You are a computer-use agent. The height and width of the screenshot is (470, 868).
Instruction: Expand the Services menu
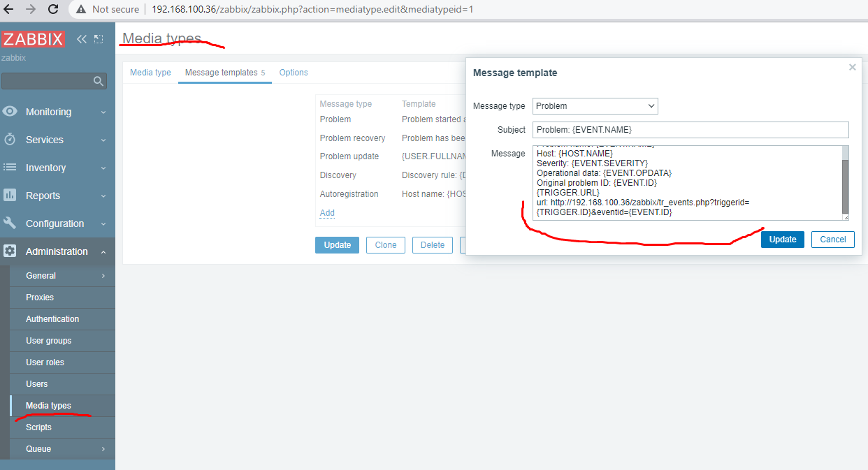[x=103, y=140]
